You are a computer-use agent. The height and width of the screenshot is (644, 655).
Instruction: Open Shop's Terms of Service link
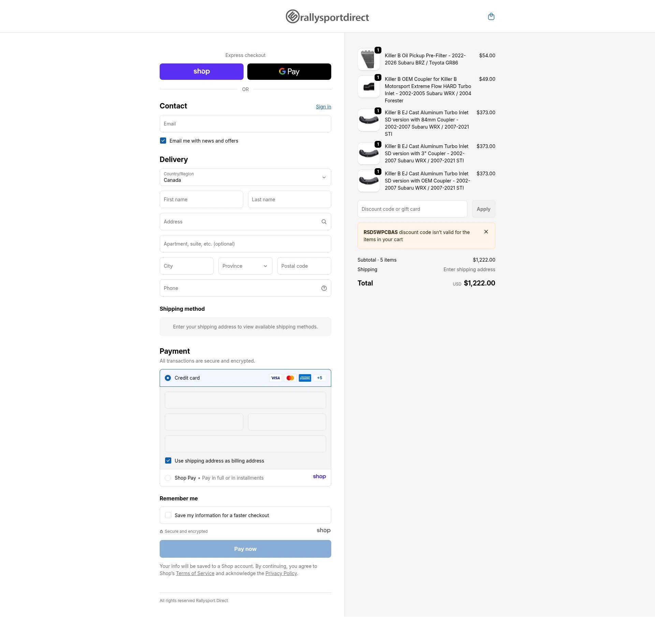(195, 573)
